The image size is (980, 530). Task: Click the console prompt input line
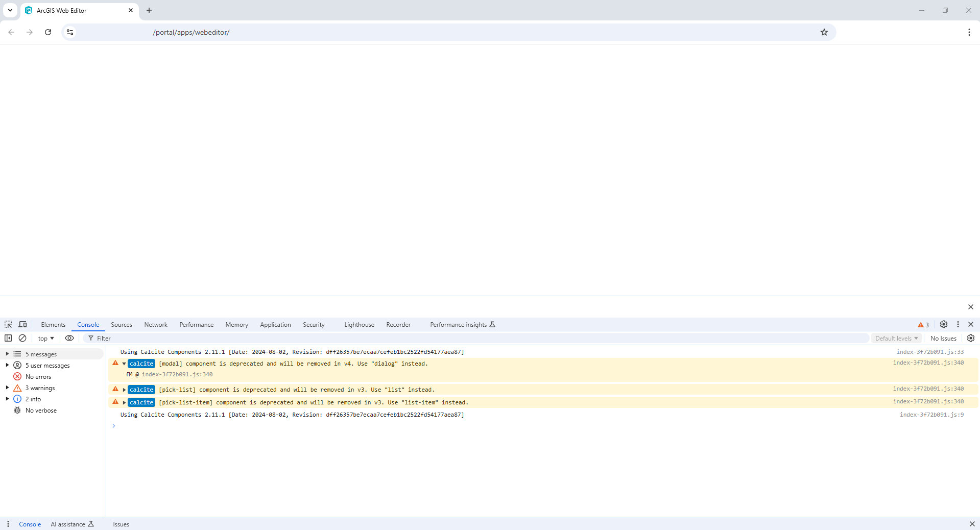(542, 426)
